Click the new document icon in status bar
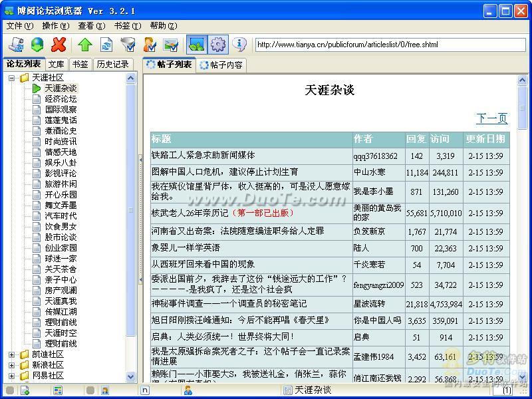This screenshot has width=532, height=399. tap(25, 390)
